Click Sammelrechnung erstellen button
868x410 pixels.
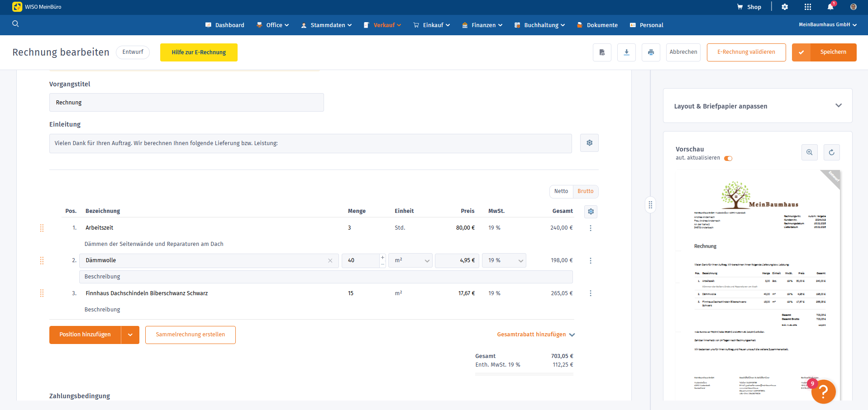[190, 335]
